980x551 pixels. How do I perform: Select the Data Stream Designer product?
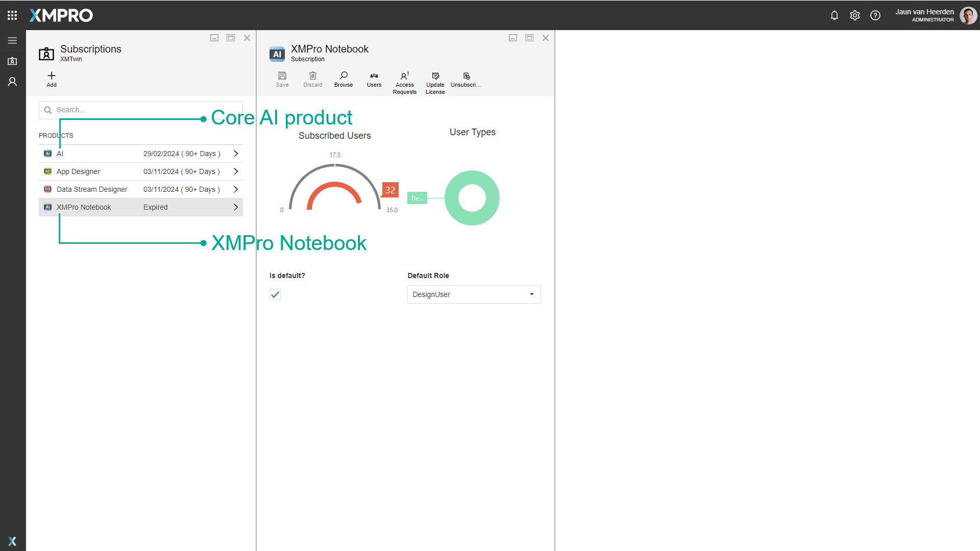[92, 189]
